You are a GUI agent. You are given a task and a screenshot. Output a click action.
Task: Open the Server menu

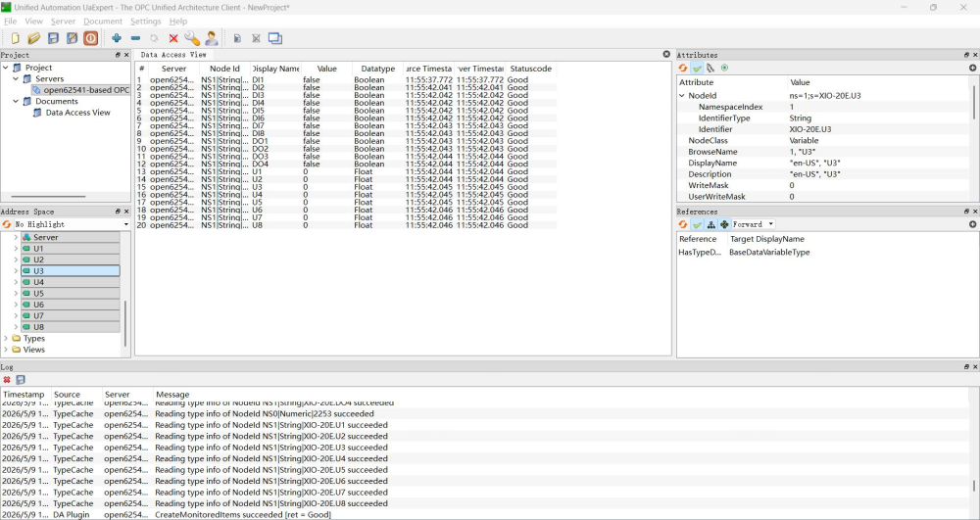coord(63,22)
